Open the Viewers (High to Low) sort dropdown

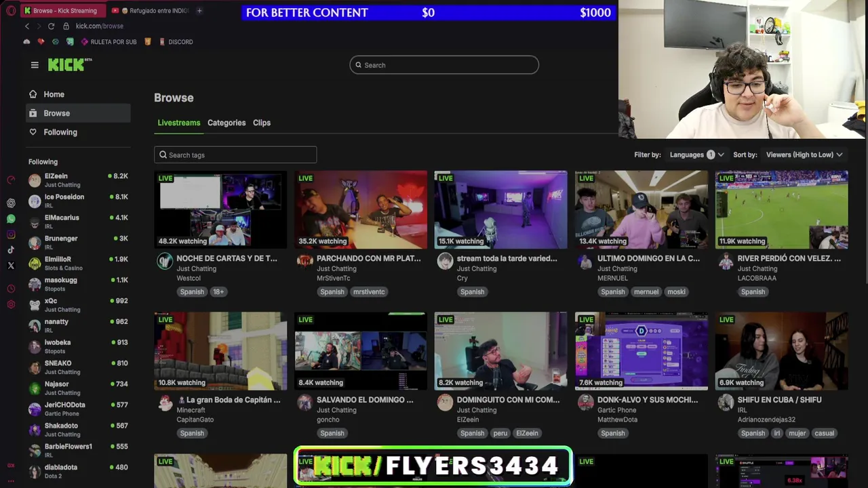click(804, 155)
